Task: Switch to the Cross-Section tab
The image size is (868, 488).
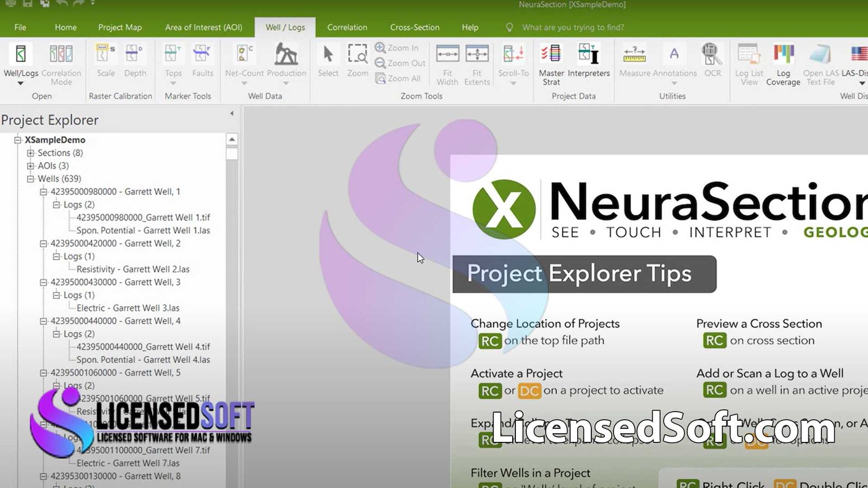Action: 415,27
